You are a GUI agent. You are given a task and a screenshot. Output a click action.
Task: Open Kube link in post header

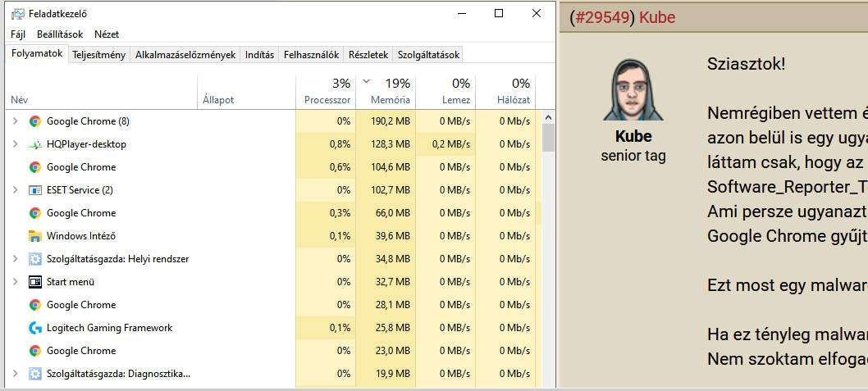pyautogui.click(x=657, y=17)
